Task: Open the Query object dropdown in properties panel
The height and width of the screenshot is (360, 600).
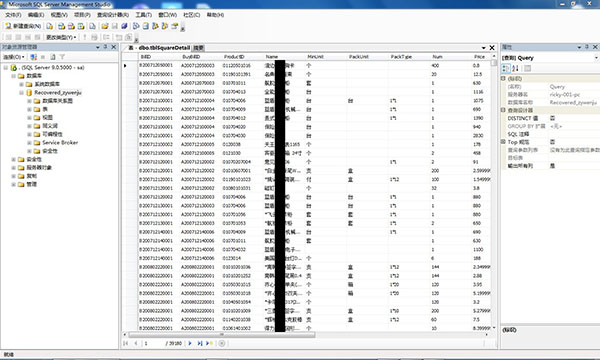Action: tap(596, 58)
